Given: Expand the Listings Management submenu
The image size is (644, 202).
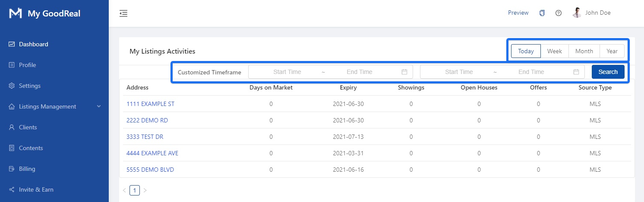Looking at the screenshot, I should pos(98,106).
